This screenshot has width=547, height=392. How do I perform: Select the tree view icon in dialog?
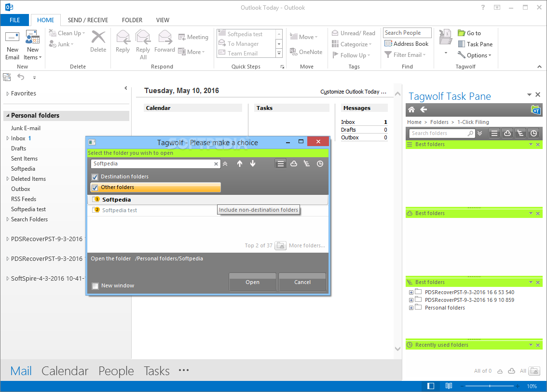point(307,163)
